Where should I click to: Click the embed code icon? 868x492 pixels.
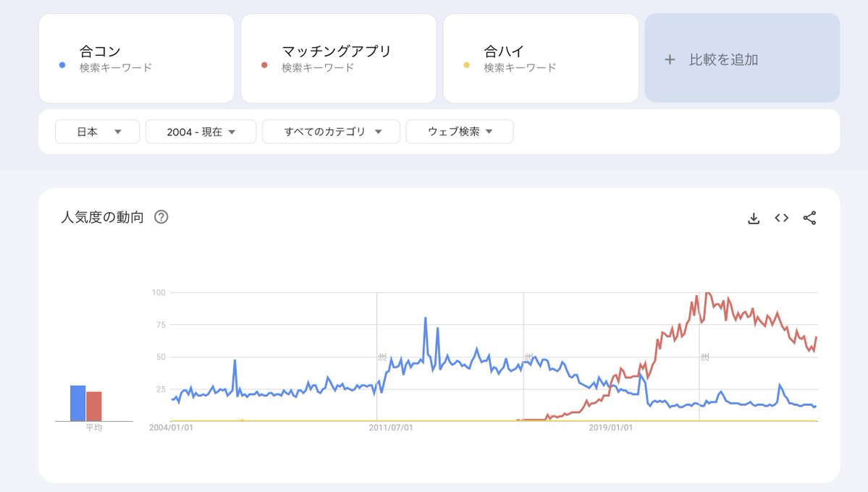(781, 218)
